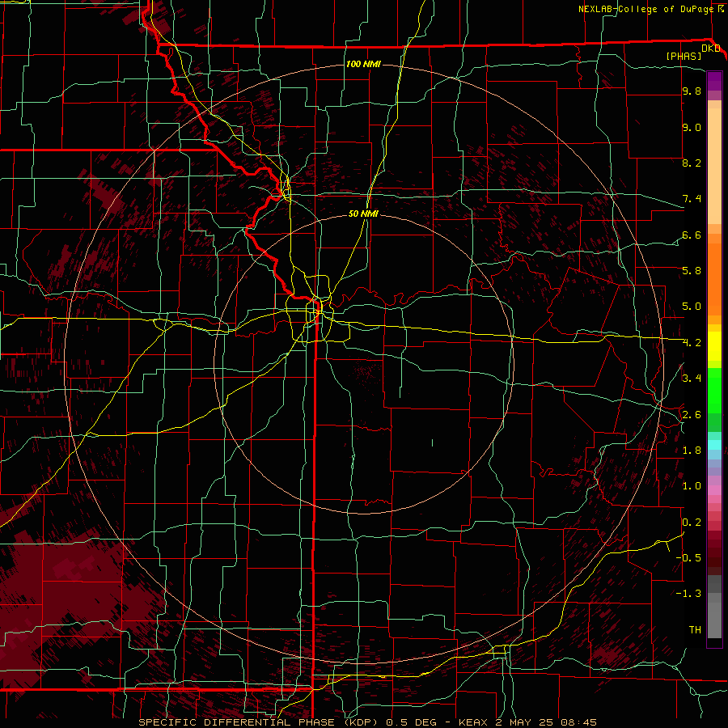
Task: Pick the bright green swatch near 3.4
Action: [714, 390]
